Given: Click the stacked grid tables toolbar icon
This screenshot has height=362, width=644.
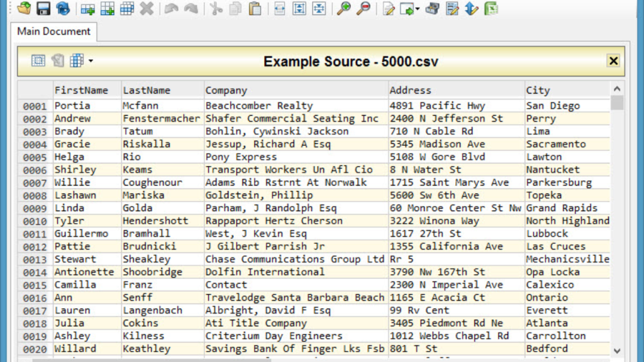Looking at the screenshot, I should point(127,9).
